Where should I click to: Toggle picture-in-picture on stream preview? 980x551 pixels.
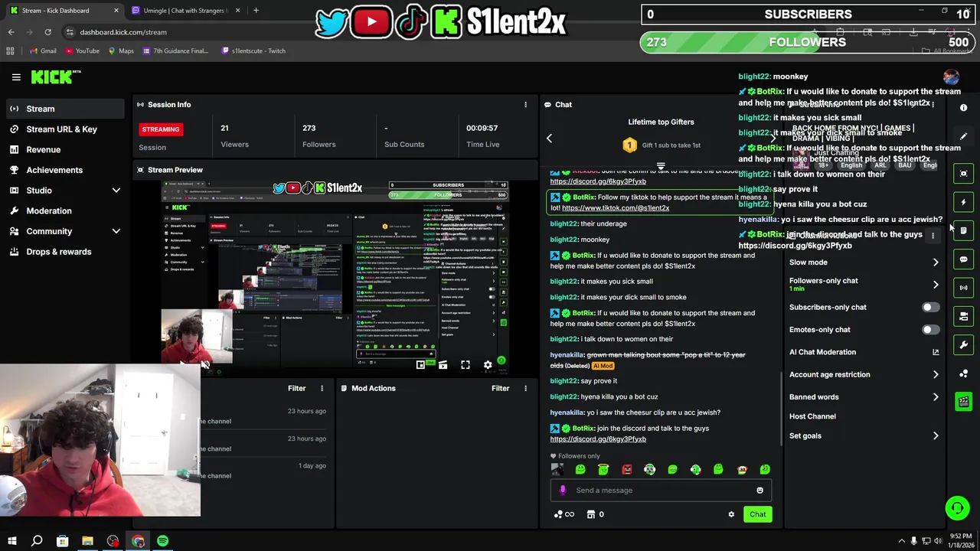point(420,365)
